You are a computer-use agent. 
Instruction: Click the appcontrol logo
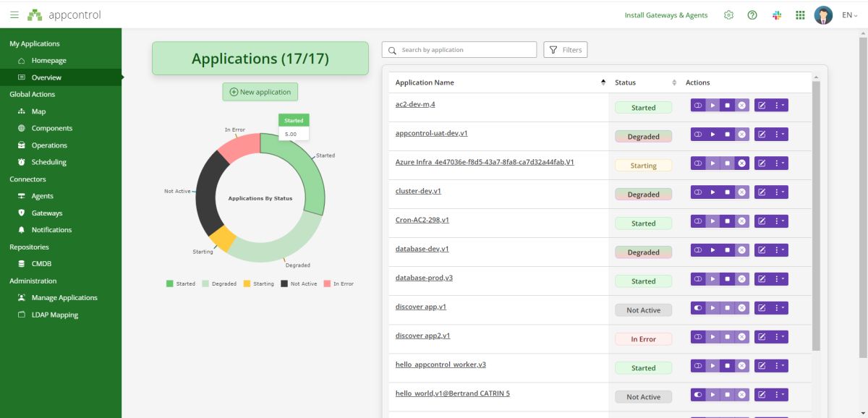64,15
